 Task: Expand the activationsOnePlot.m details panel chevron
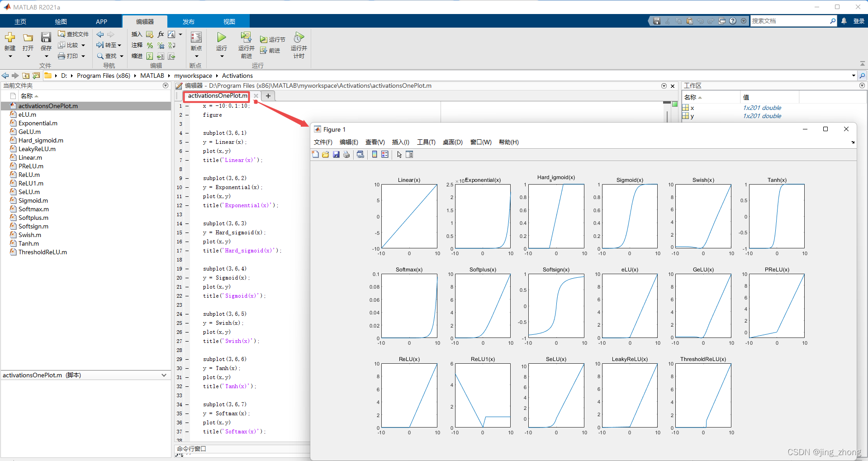click(164, 375)
